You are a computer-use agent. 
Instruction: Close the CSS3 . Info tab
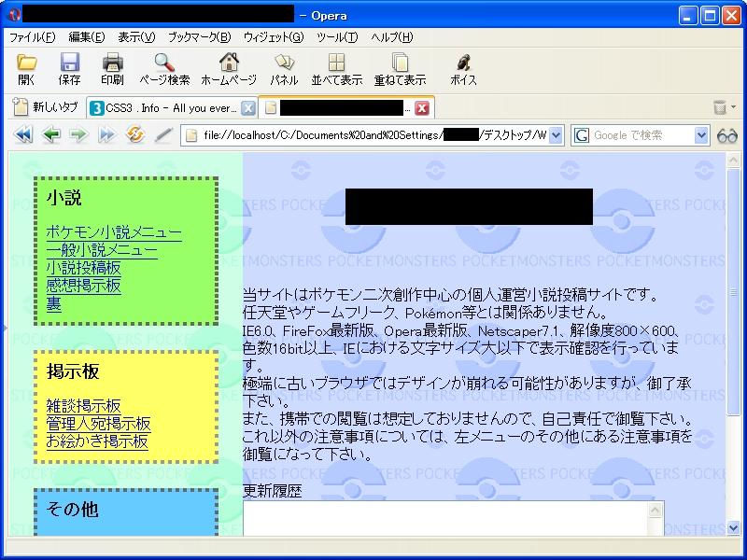click(248, 108)
